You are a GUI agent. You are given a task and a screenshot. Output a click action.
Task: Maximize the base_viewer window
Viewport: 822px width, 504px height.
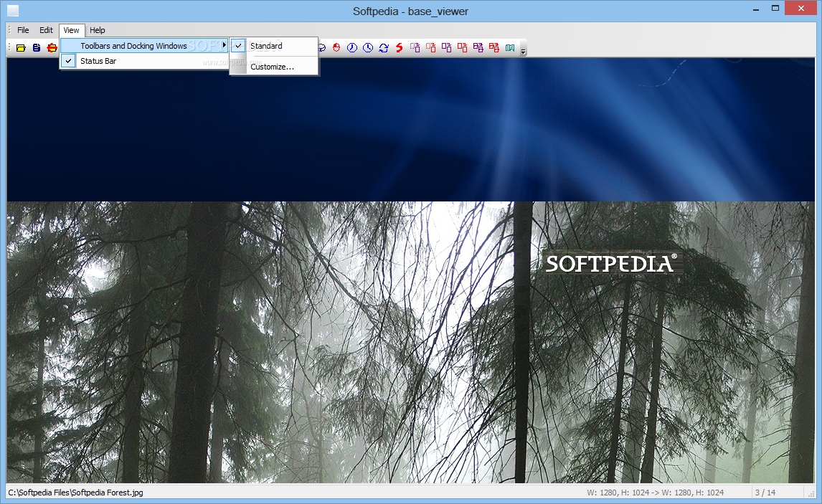point(775,9)
